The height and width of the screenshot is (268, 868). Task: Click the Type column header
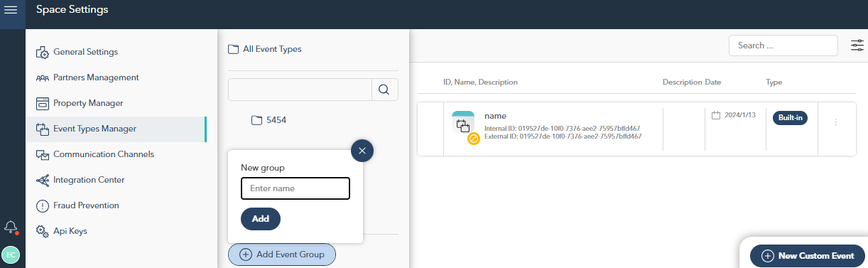click(x=774, y=82)
